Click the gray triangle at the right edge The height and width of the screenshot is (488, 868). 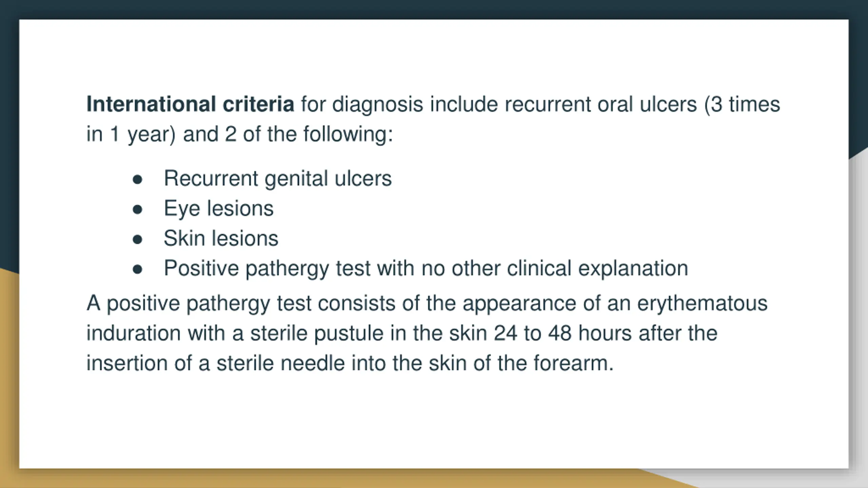859,305
